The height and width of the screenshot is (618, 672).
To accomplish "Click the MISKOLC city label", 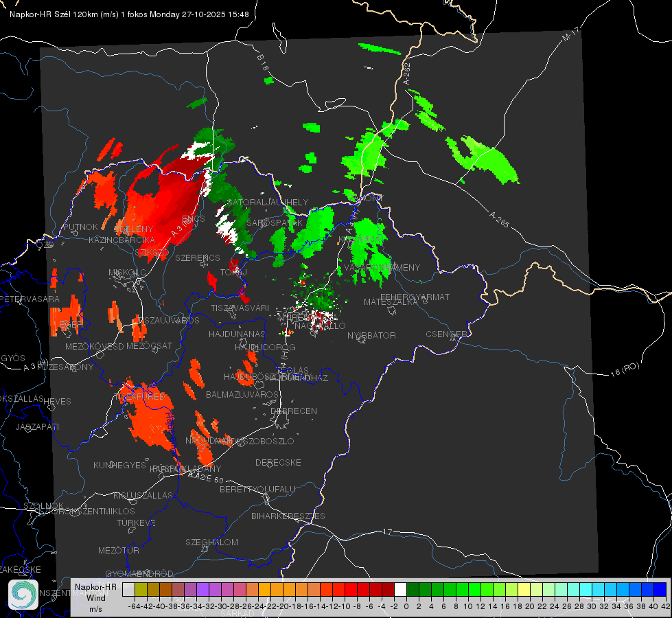I will coord(127,273).
